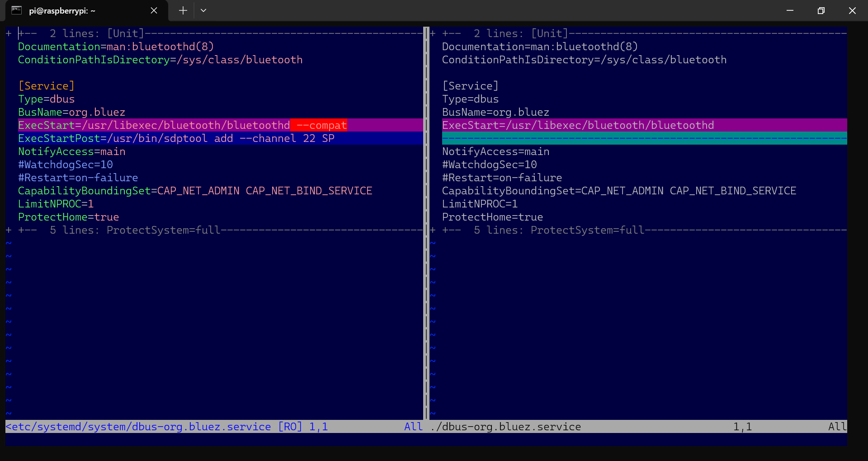This screenshot has height=461, width=868.
Task: Click ExecStart line in right pane
Action: [645, 125]
